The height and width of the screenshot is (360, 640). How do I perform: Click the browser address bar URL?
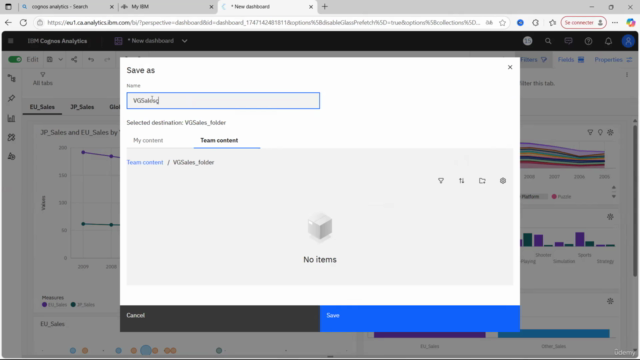(x=263, y=23)
